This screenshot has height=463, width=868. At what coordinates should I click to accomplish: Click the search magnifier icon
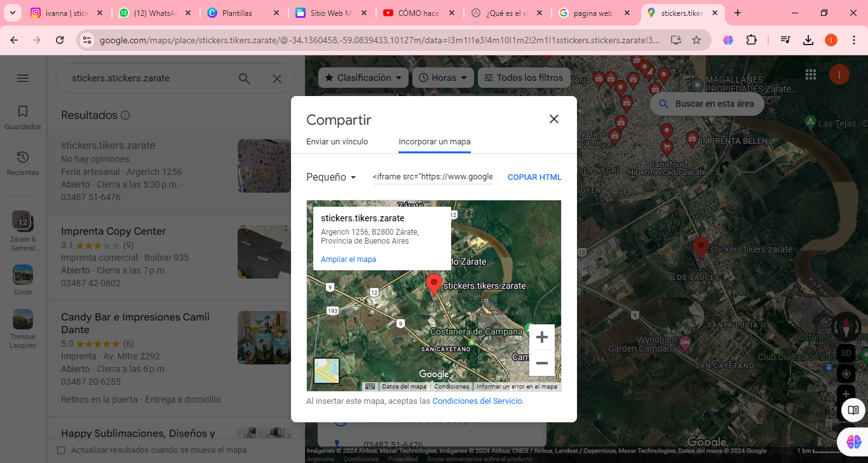tap(244, 79)
